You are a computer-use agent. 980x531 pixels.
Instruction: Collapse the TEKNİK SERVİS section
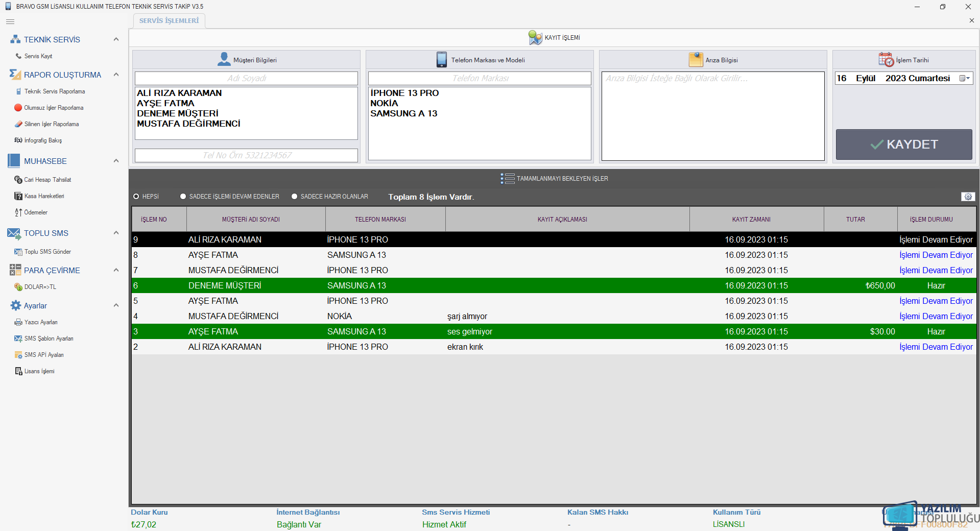click(x=116, y=39)
